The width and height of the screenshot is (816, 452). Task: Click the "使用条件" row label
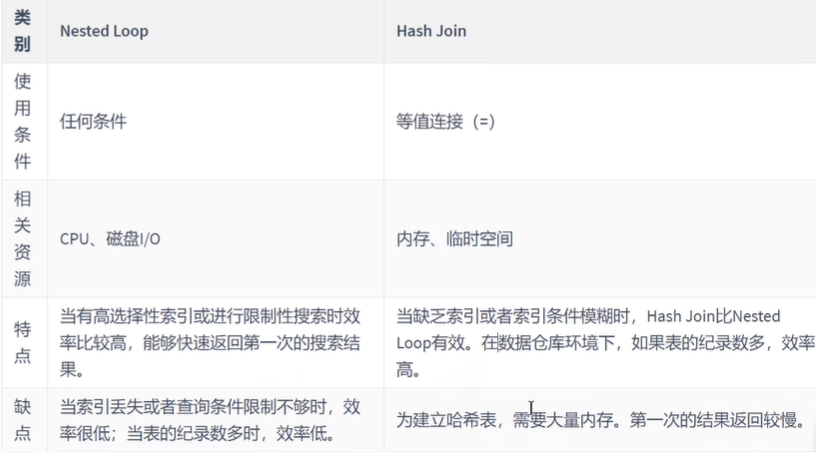[x=22, y=121]
